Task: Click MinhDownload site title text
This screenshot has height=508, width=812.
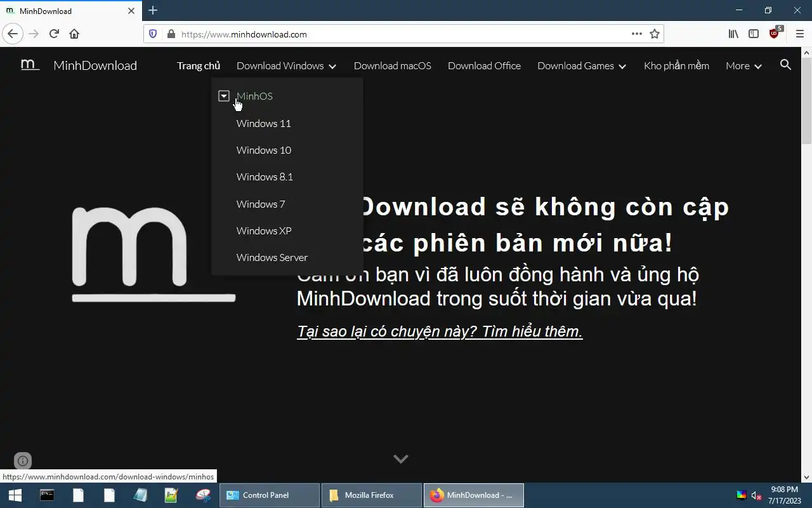Action: tap(95, 65)
